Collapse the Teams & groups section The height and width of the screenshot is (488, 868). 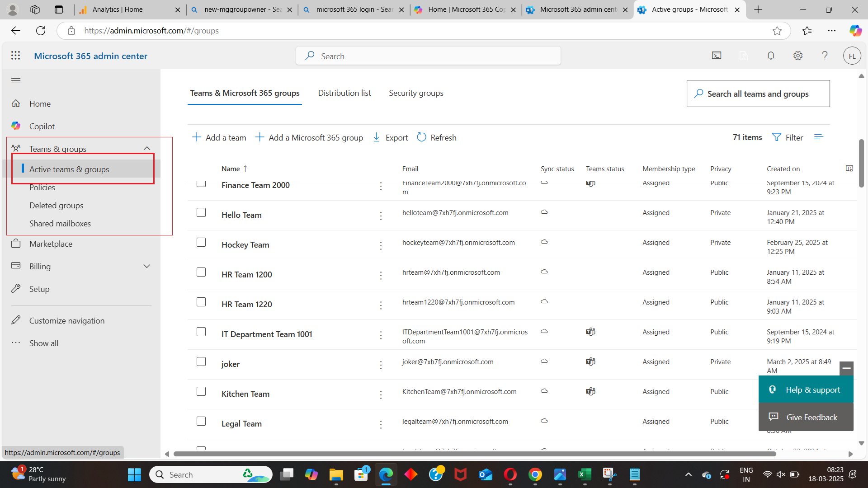[x=146, y=149]
